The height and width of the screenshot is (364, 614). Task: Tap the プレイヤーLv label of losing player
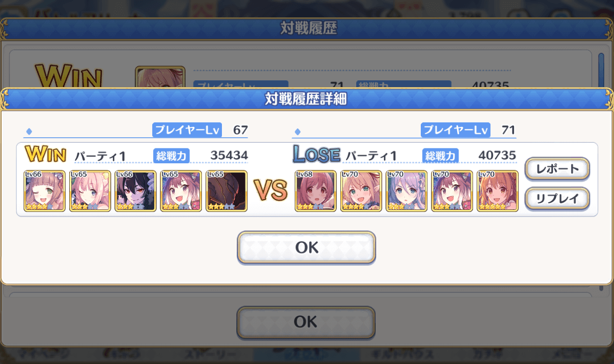click(x=456, y=130)
